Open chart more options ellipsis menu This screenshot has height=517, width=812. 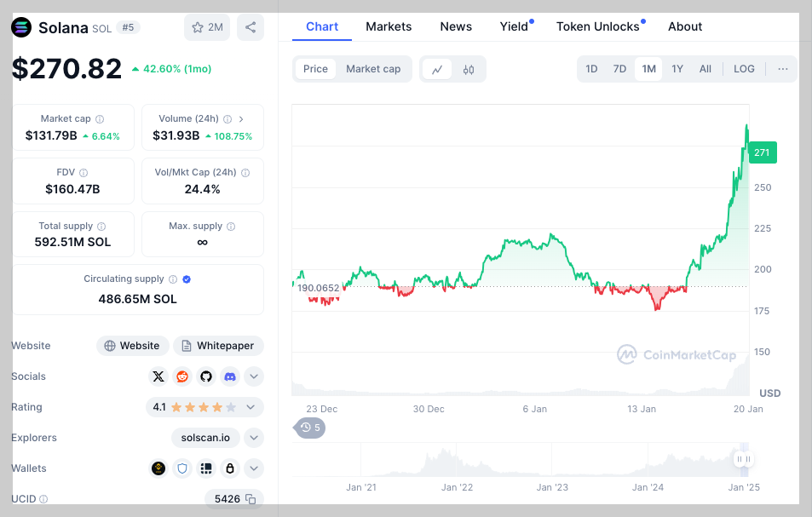[783, 69]
